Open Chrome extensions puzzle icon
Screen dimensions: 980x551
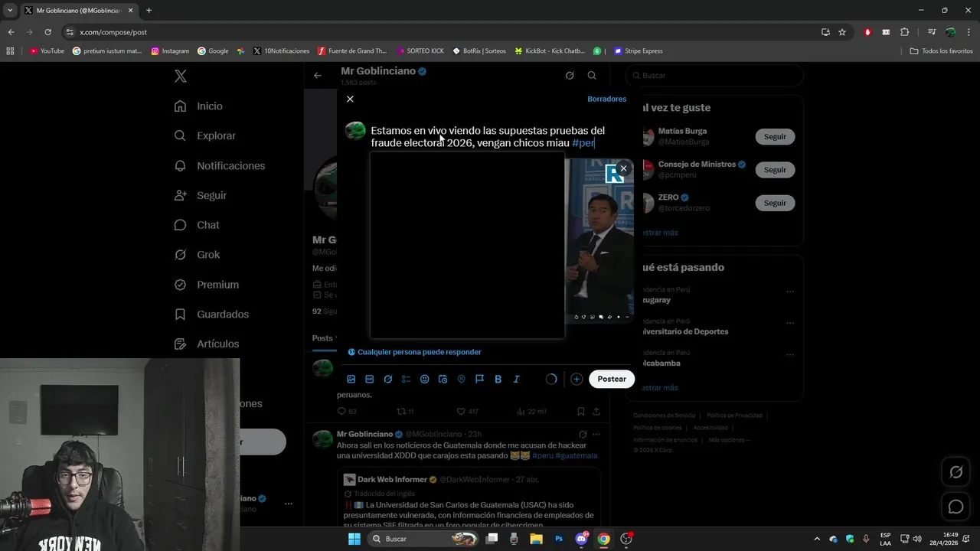pos(904,32)
